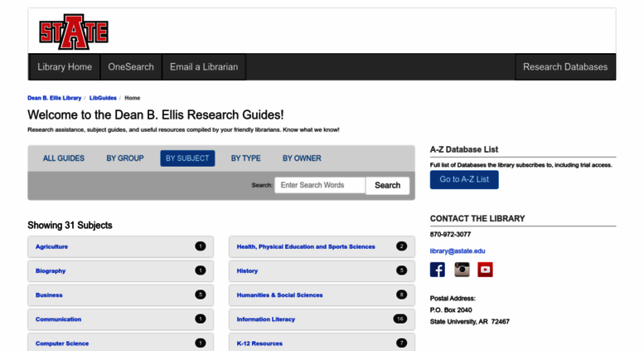The image size is (644, 351).
Task: Open Email a Librarian menu item
Action: click(x=204, y=67)
